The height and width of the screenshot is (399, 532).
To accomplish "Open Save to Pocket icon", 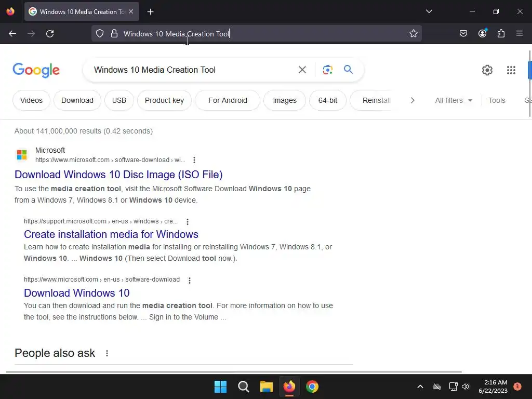I will tap(463, 33).
